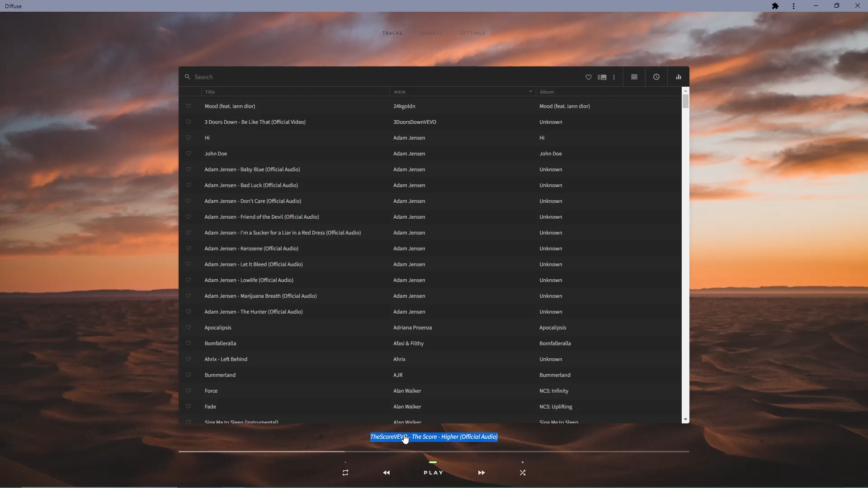The height and width of the screenshot is (488, 868).
Task: Toggle shuffle mode
Action: click(x=523, y=473)
